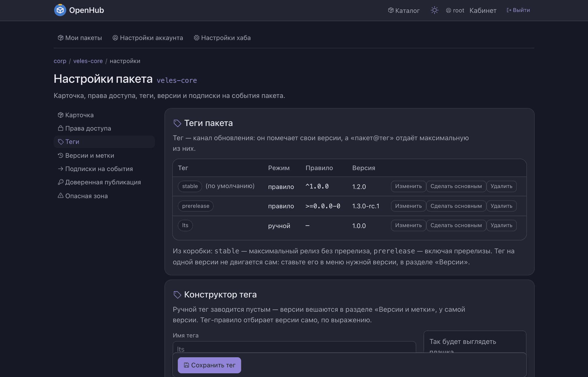Open Подписки на события section
This screenshot has height=377, width=588.
point(104,169)
